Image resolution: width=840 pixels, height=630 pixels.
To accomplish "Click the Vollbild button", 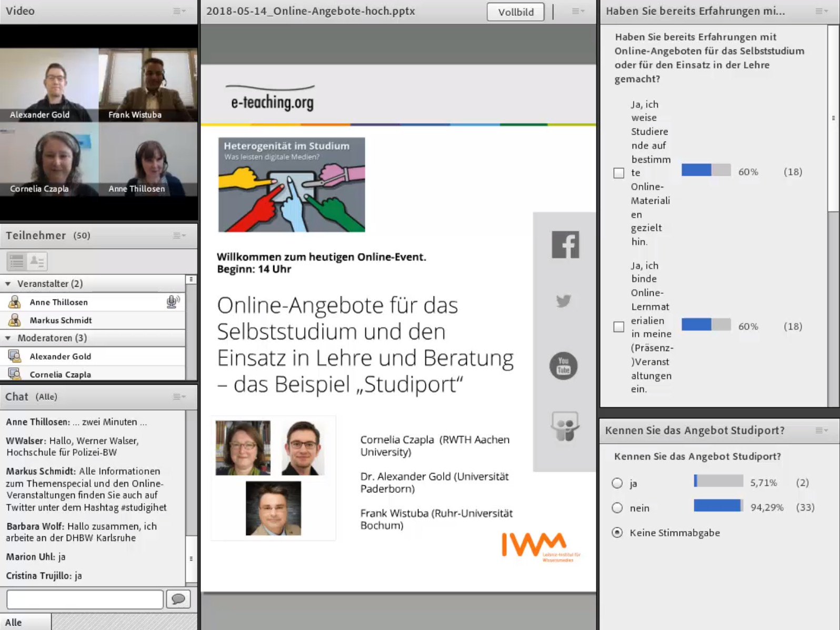I will point(516,12).
